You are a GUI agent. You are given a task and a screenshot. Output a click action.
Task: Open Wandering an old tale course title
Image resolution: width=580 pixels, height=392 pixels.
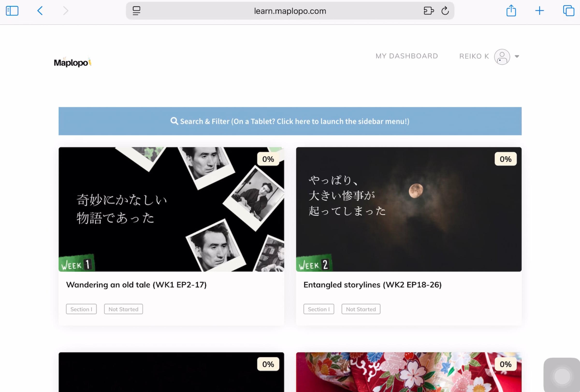[136, 285]
